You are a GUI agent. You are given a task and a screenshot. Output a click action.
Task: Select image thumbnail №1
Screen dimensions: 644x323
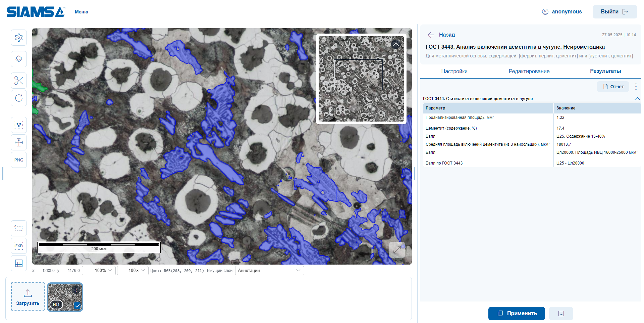[x=65, y=297]
